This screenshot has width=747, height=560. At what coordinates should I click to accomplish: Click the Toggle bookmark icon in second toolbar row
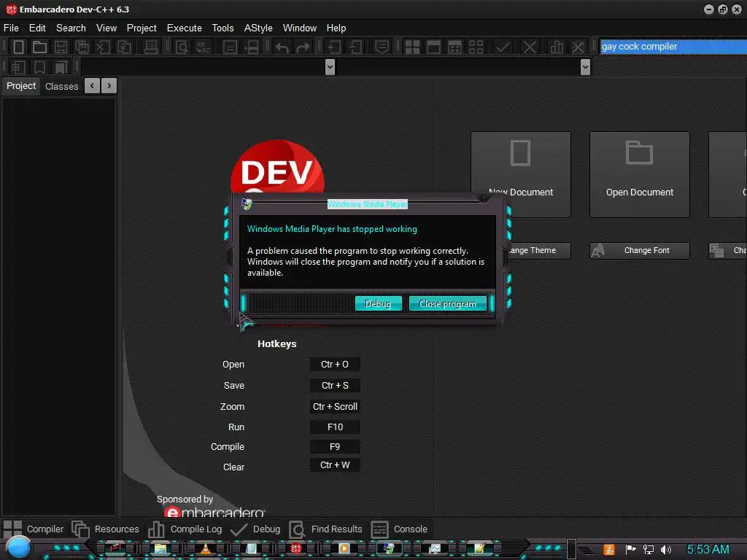coord(39,67)
